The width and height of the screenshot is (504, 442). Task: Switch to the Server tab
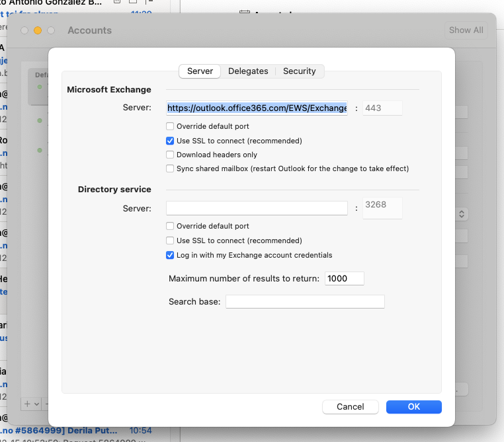(x=200, y=71)
